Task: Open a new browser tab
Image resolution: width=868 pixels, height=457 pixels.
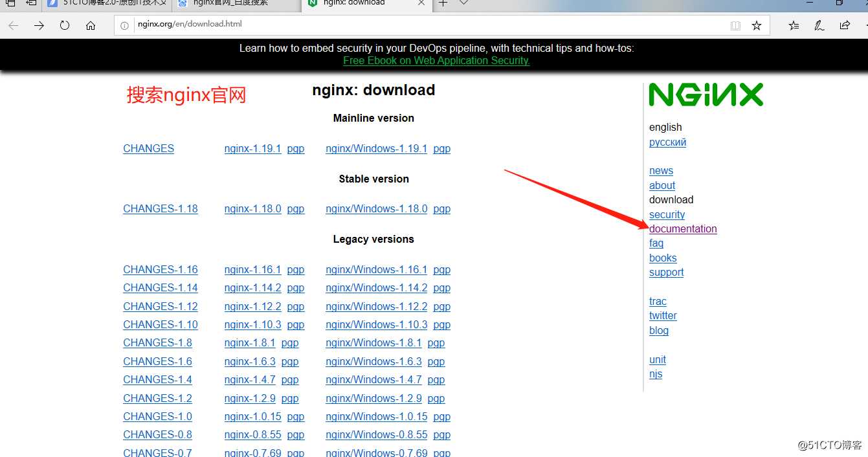Action: tap(443, 3)
